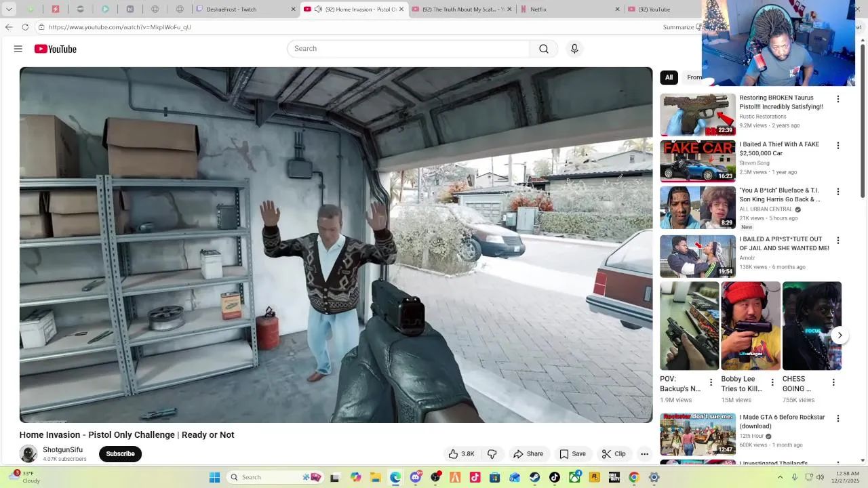
Task: Open options for POV: Backup's short
Action: point(711,382)
